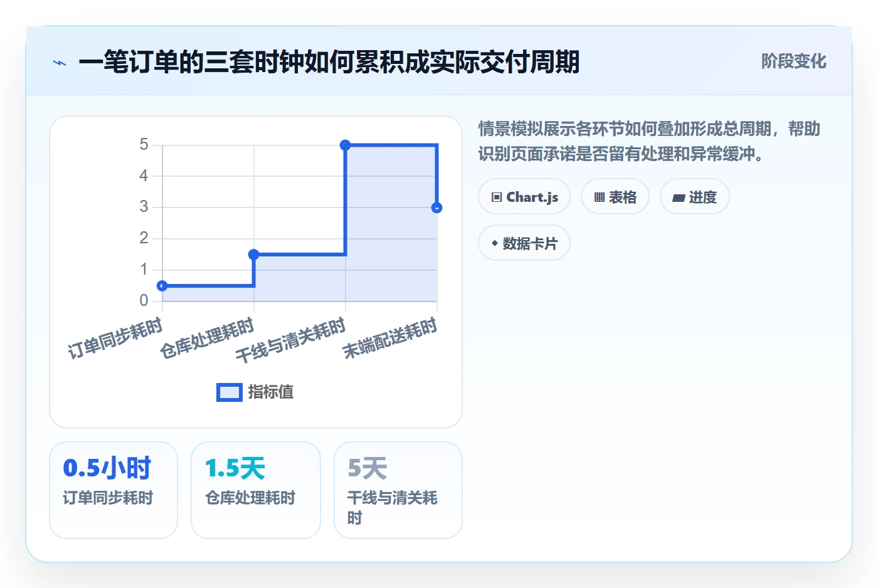Click the 末端配送耗时 data point at 3
878x588 pixels.
pyautogui.click(x=437, y=207)
